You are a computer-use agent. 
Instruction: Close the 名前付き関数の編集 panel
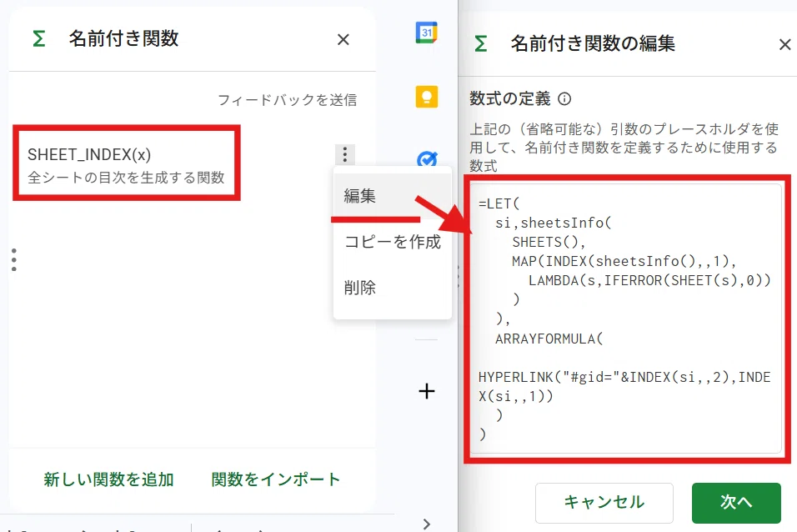pyautogui.click(x=784, y=44)
